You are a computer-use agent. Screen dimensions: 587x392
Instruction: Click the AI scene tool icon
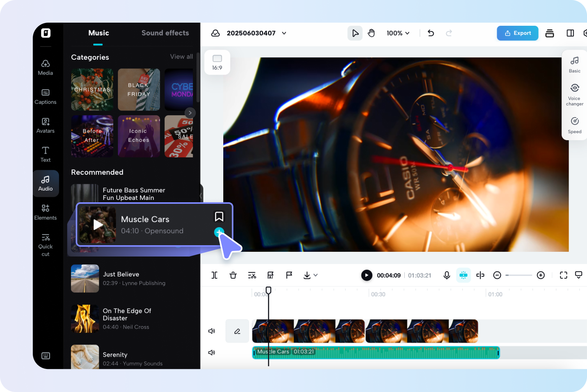270,275
